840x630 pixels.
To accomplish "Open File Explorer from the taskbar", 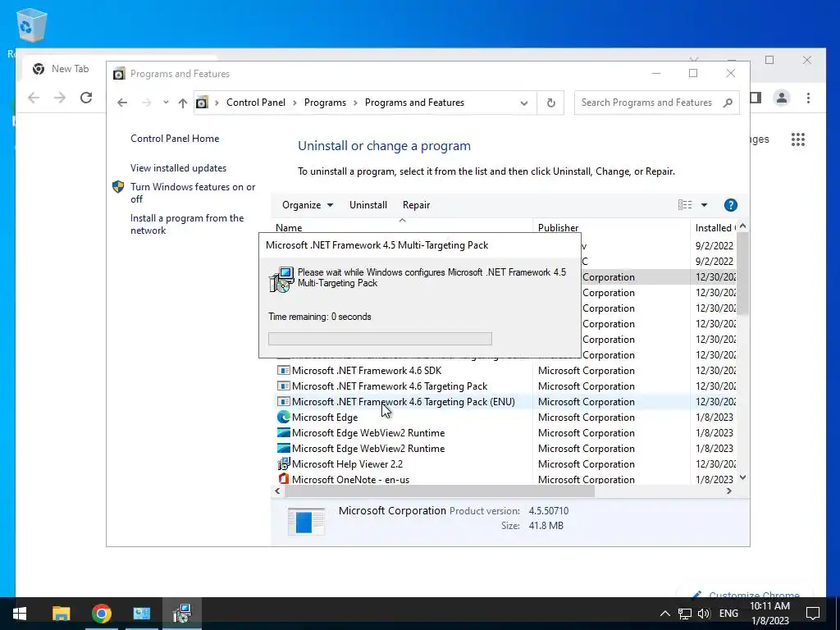I will pyautogui.click(x=61, y=614).
